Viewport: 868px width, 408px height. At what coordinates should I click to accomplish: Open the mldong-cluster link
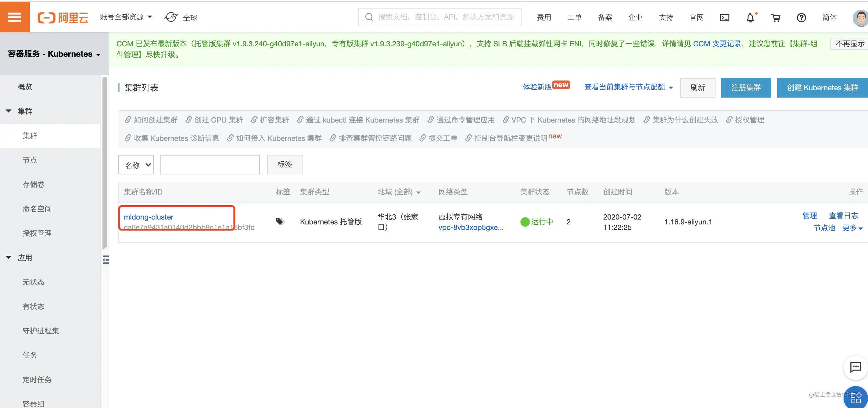pyautogui.click(x=148, y=217)
